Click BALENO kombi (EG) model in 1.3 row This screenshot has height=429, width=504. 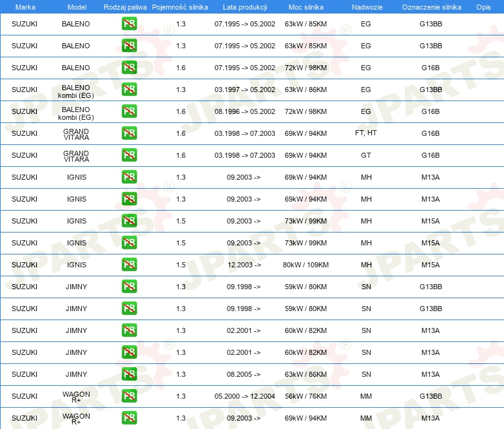pyautogui.click(x=76, y=91)
